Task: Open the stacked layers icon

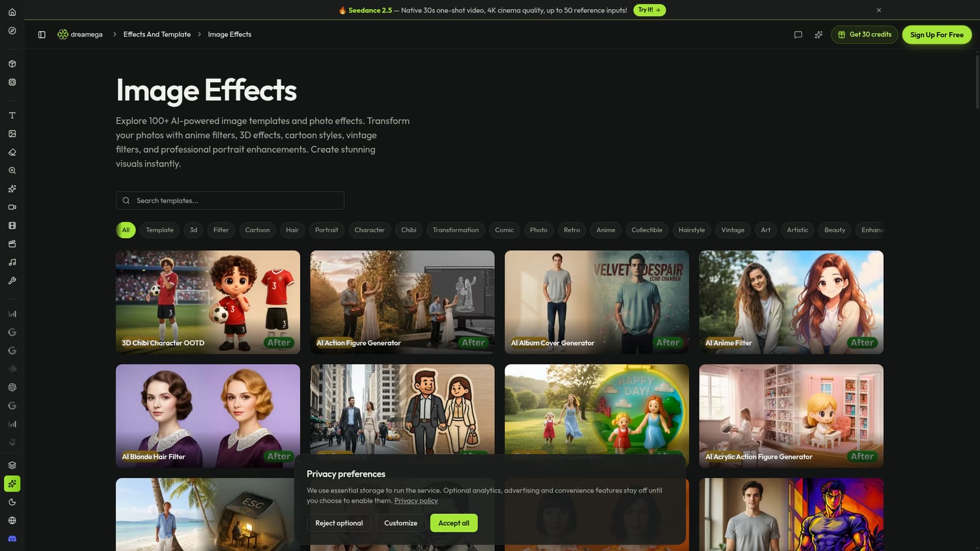Action: [x=12, y=465]
